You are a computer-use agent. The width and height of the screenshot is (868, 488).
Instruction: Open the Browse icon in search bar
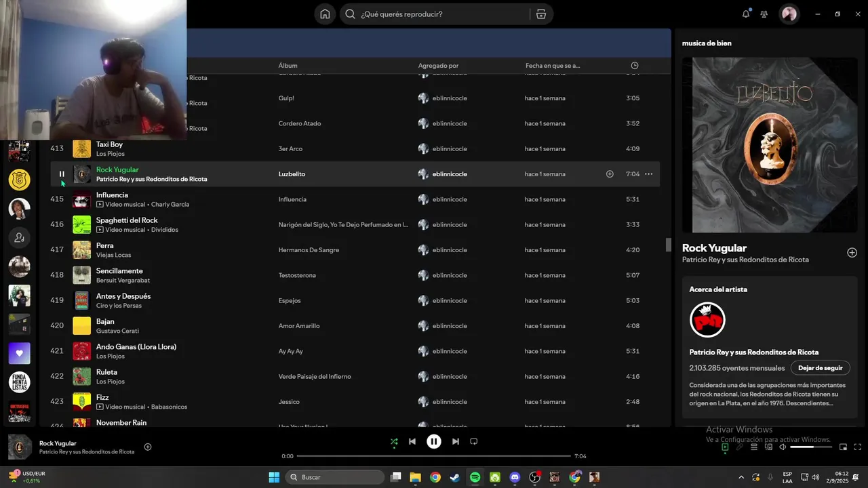click(x=540, y=14)
